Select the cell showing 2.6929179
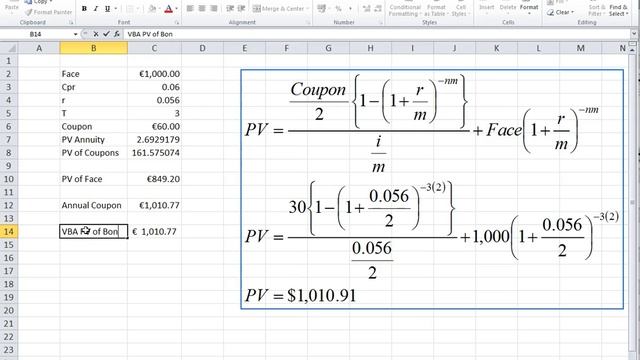 [x=154, y=140]
